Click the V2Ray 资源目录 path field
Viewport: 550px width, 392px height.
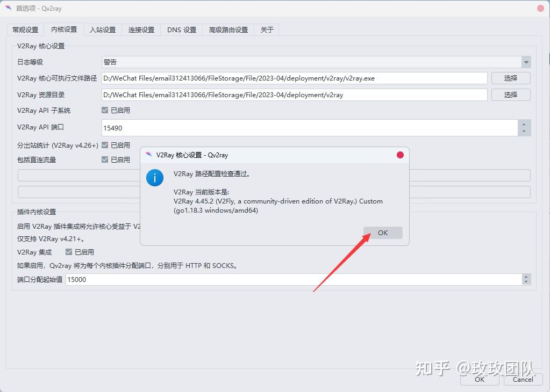pyautogui.click(x=294, y=95)
